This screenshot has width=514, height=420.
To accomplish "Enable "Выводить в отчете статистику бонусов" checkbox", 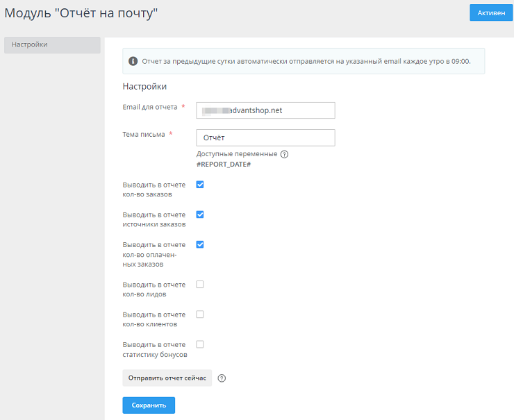I will 200,344.
